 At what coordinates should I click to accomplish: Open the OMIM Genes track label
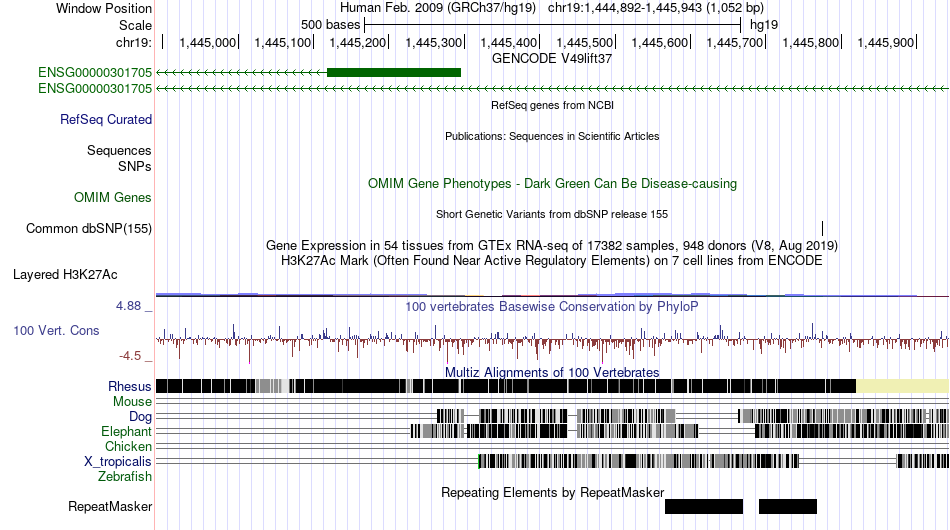point(113,197)
